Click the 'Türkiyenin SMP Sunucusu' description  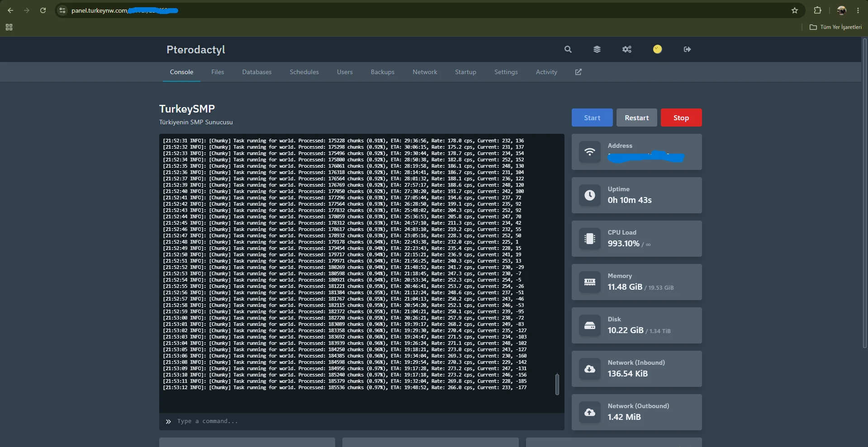point(196,122)
